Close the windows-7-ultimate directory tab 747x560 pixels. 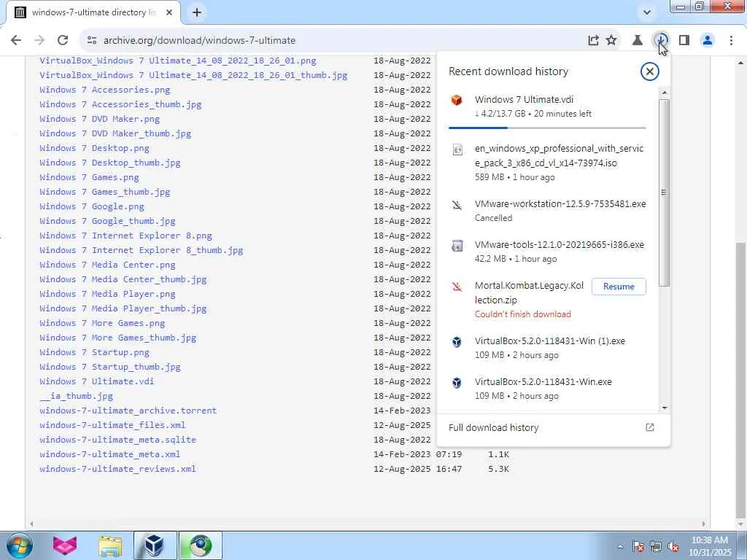pyautogui.click(x=169, y=12)
